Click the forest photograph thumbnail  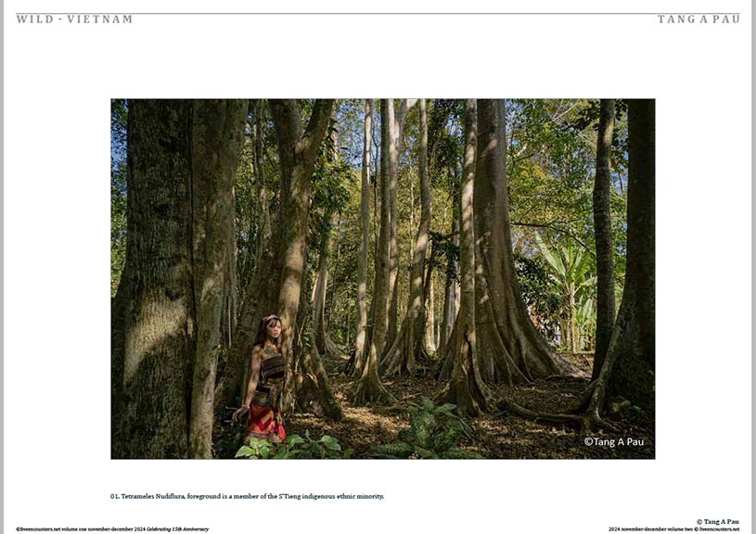pos(383,278)
